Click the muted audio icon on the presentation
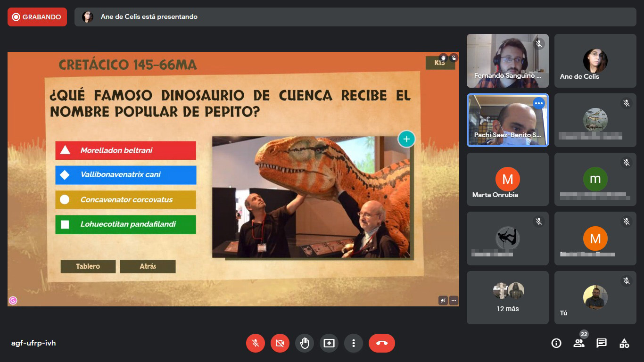This screenshot has height=362, width=644. (443, 300)
